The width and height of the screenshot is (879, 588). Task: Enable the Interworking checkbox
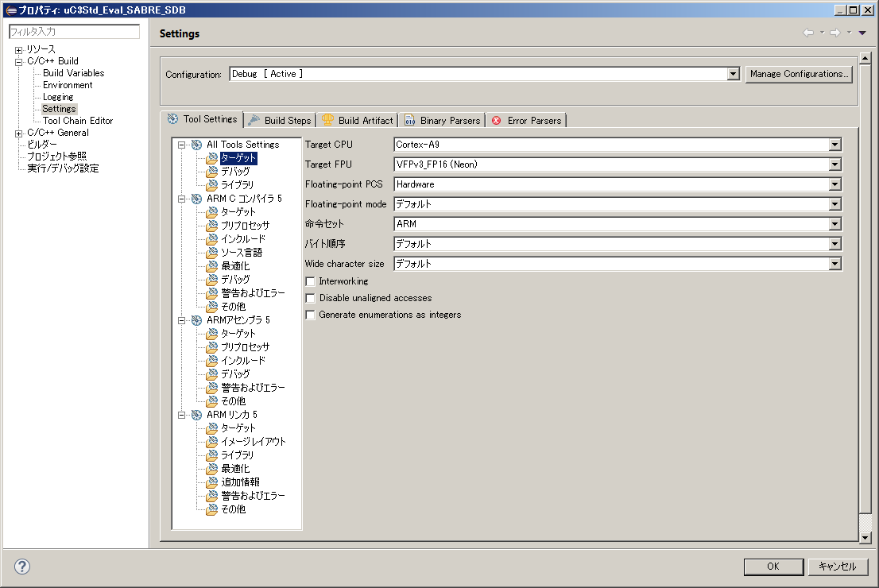pos(311,281)
